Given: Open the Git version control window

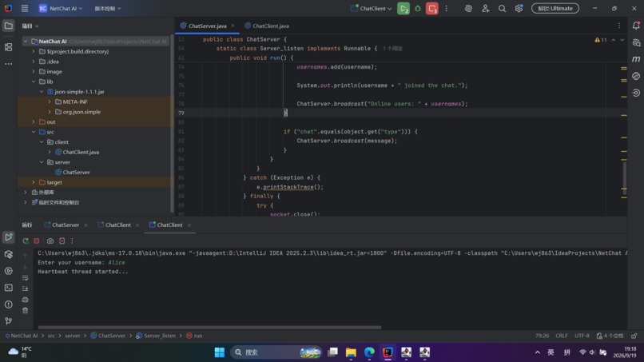Looking at the screenshot, I should (x=8, y=321).
